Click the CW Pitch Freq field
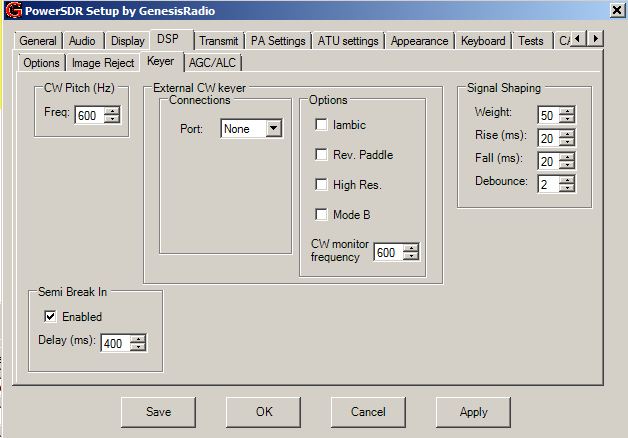Image resolution: width=628 pixels, height=438 pixels. coord(89,115)
